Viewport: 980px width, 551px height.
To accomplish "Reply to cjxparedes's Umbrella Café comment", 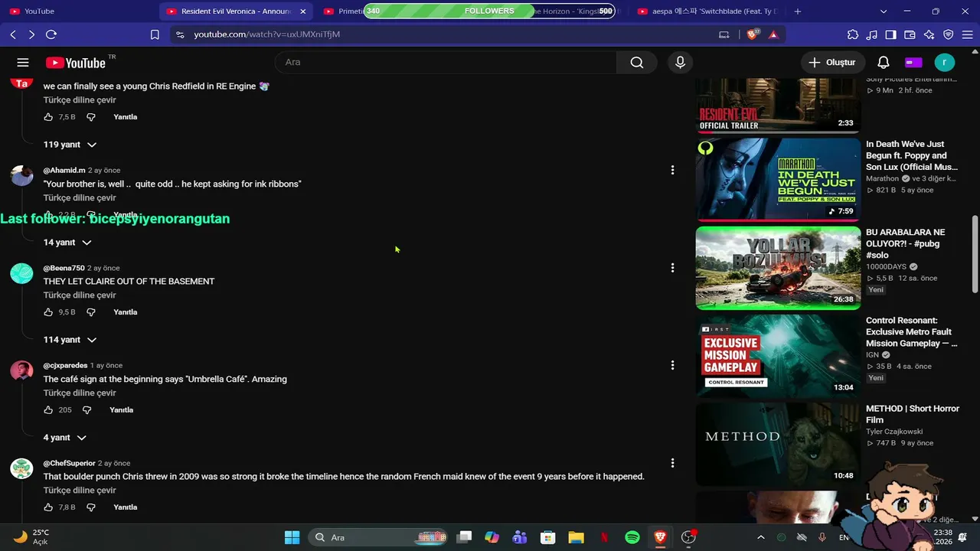I will pos(122,410).
